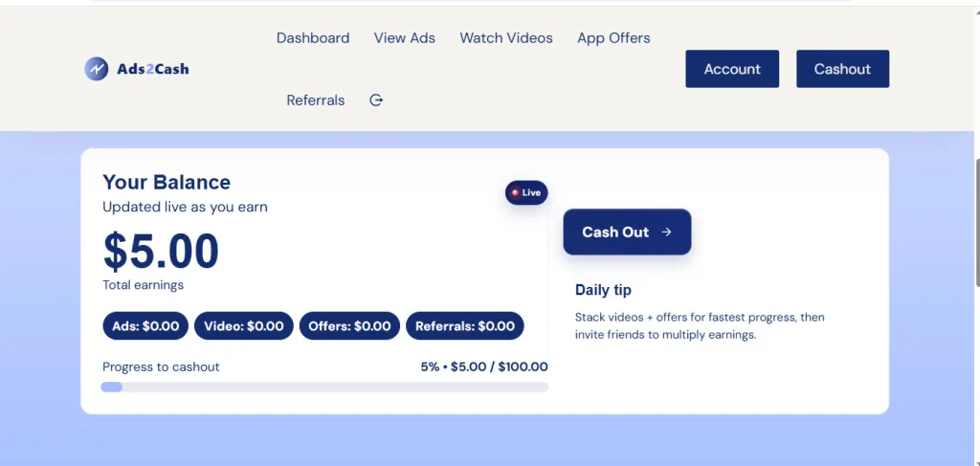Screen dimensions: 980x466
Task: Click the Referrals: $0.00 earnings pill
Action: tap(465, 326)
